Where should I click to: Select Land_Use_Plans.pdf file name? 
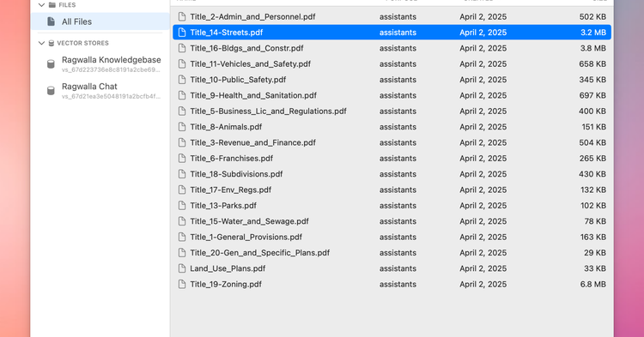coord(228,268)
